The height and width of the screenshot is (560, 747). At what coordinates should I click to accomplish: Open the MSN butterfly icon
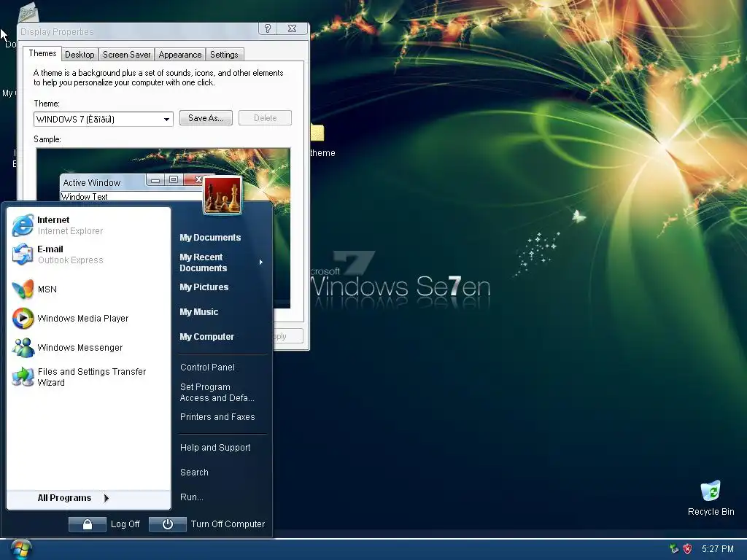(23, 289)
